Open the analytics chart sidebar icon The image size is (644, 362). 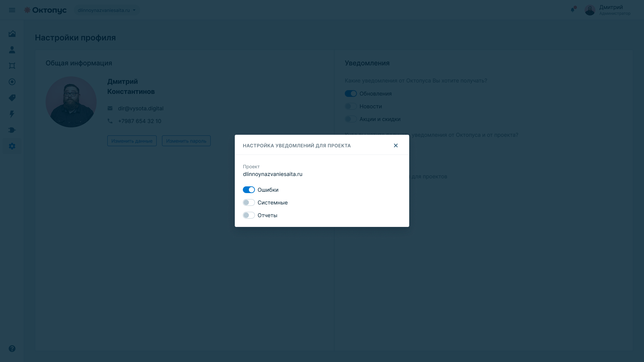pyautogui.click(x=12, y=34)
